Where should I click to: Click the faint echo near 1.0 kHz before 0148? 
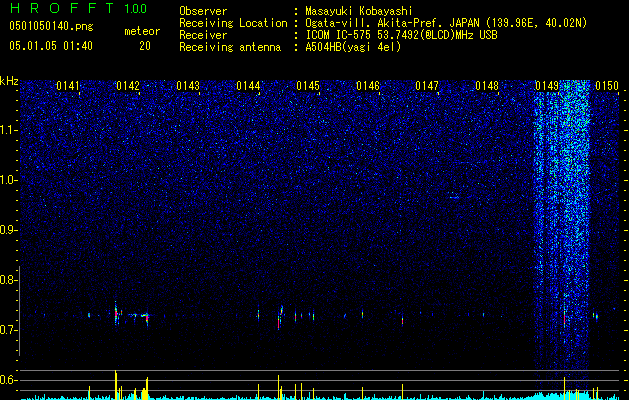[454, 197]
